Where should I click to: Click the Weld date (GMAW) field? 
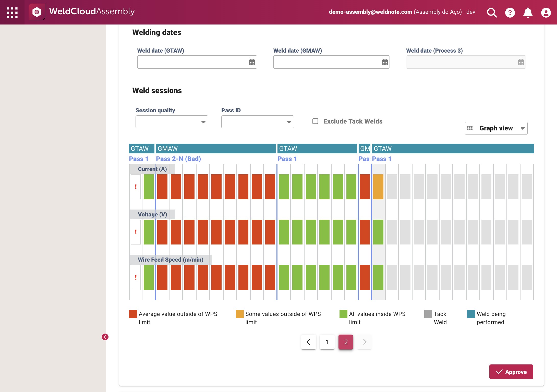(331, 62)
